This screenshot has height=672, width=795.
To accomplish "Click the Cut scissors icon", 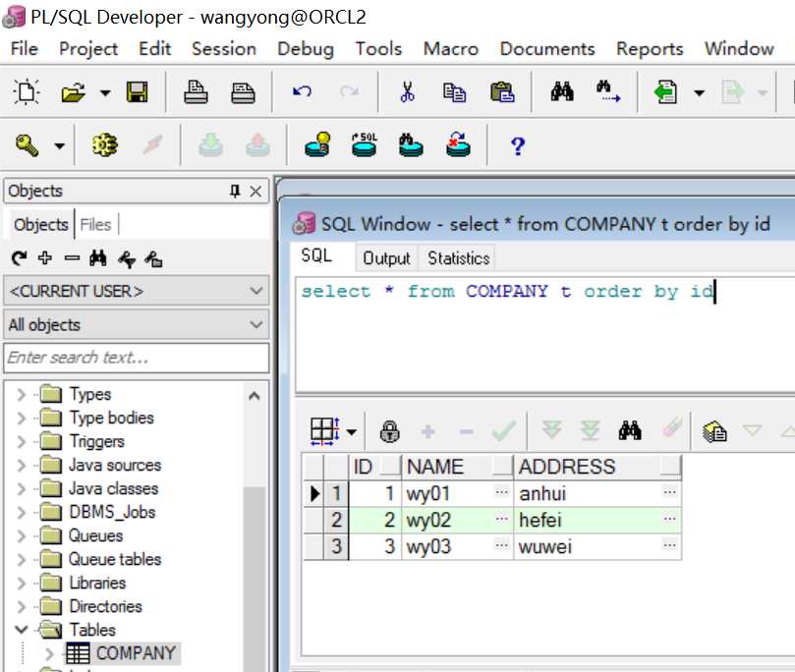I will [407, 92].
